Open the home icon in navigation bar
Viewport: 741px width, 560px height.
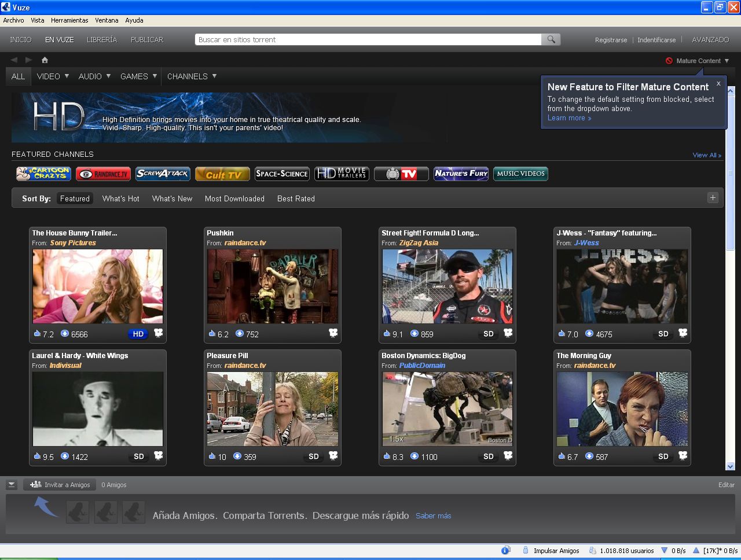(45, 60)
